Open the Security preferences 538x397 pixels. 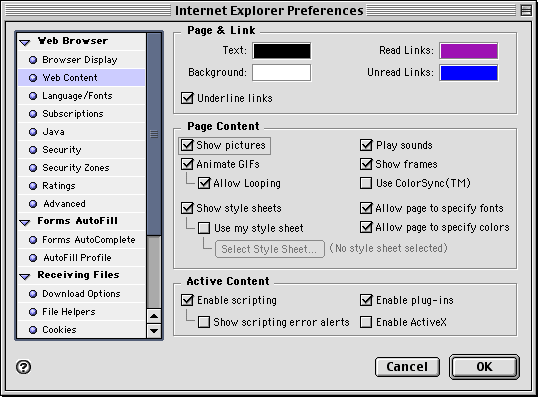coord(82,150)
